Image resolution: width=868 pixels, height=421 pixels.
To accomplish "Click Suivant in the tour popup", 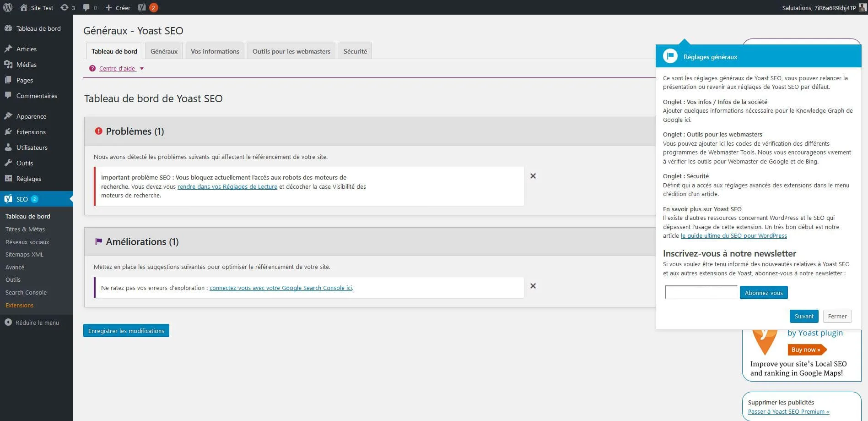I will tap(804, 316).
